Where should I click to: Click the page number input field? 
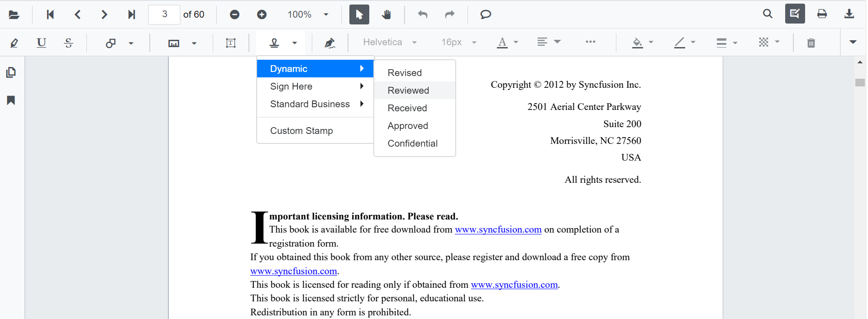(164, 14)
